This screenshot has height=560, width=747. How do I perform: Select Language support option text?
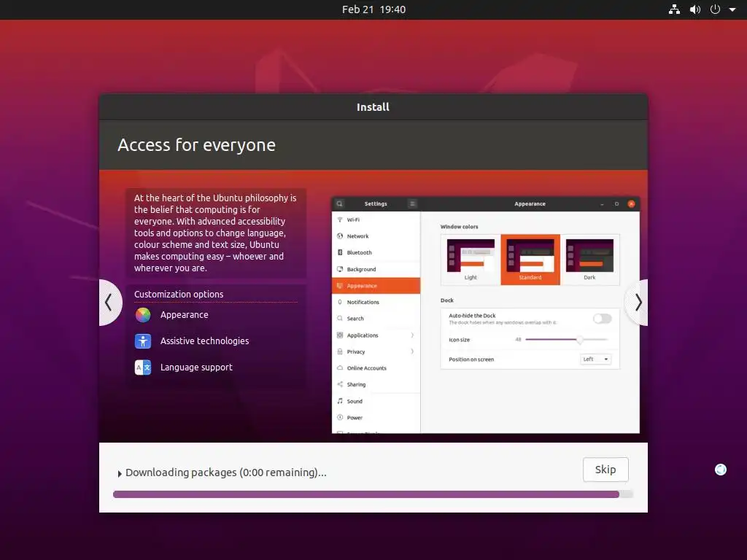(x=196, y=367)
